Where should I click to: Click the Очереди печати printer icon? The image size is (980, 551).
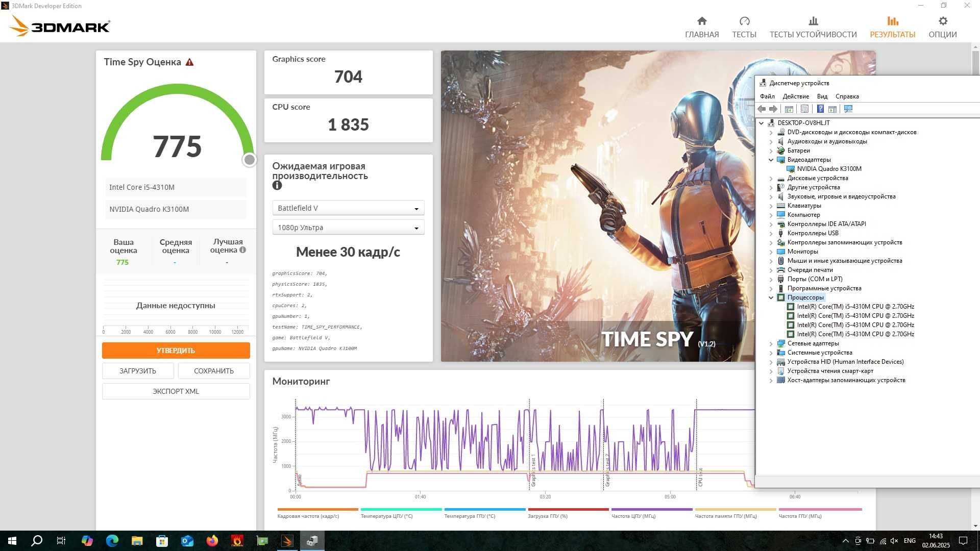coord(780,270)
